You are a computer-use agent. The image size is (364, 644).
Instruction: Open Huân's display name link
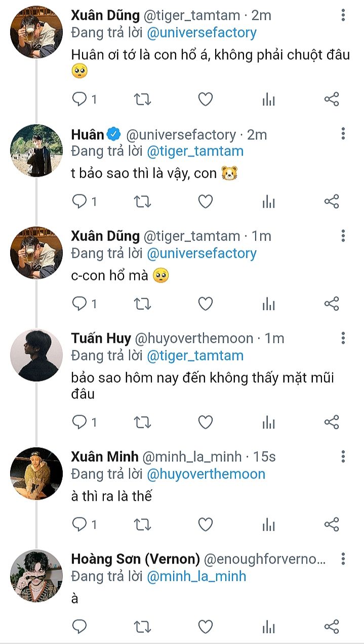coord(88,135)
